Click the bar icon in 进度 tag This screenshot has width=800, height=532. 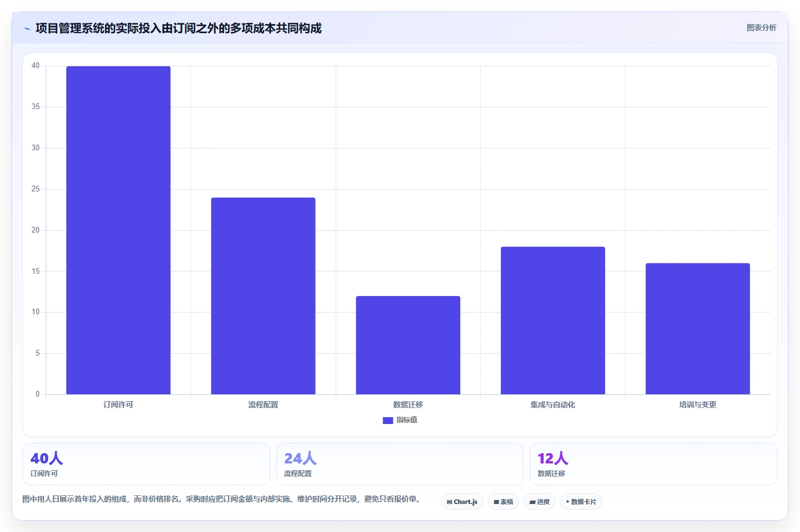(532, 502)
